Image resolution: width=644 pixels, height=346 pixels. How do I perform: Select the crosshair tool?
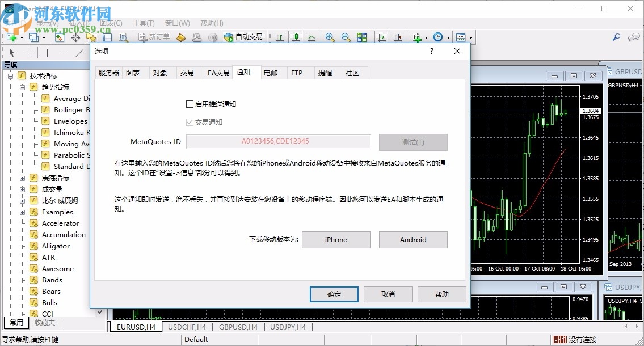(28, 53)
